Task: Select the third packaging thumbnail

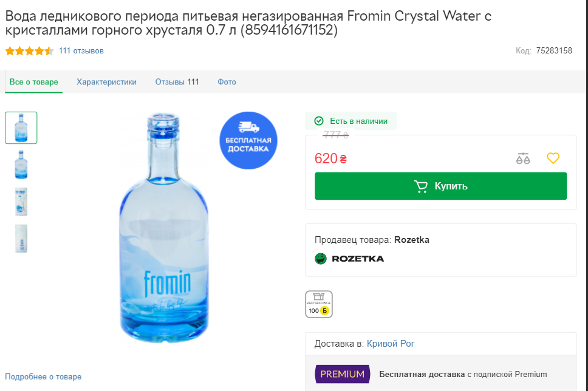Action: point(21,202)
